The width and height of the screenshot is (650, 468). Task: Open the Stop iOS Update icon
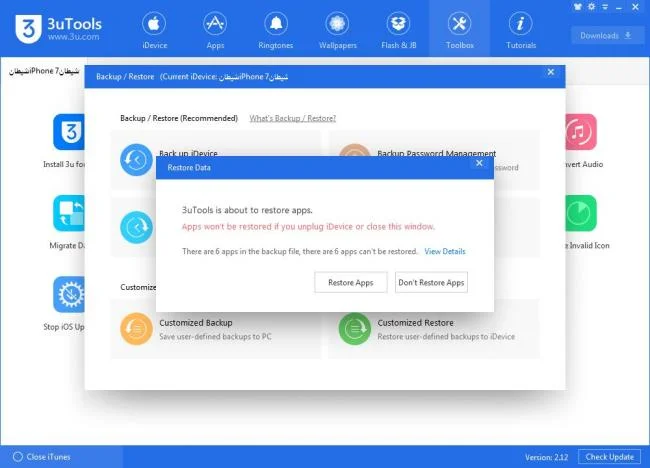(x=69, y=294)
